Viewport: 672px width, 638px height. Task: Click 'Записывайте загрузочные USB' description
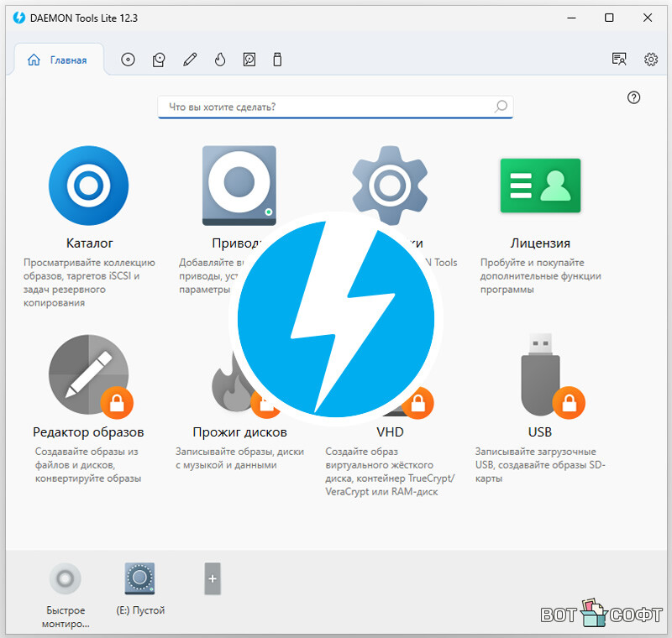point(540,465)
